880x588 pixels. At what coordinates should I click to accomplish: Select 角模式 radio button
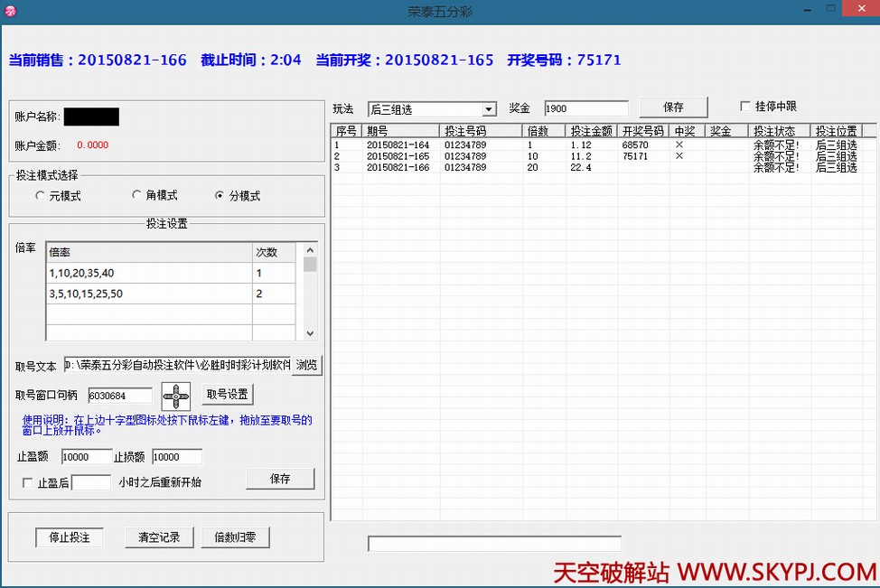pyautogui.click(x=137, y=195)
